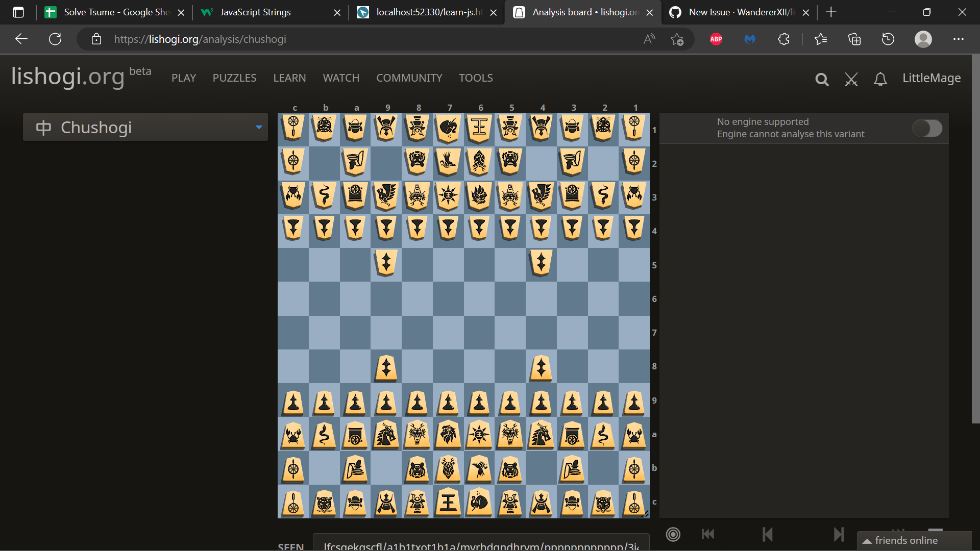
Task: Select the pawn on file 9 rank 8
Action: click(386, 367)
